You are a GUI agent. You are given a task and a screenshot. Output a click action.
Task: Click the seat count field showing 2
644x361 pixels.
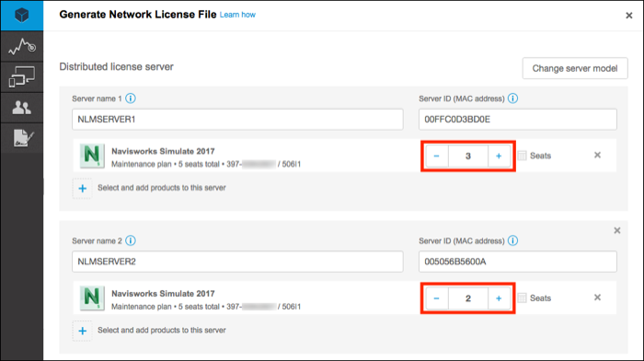coord(467,298)
